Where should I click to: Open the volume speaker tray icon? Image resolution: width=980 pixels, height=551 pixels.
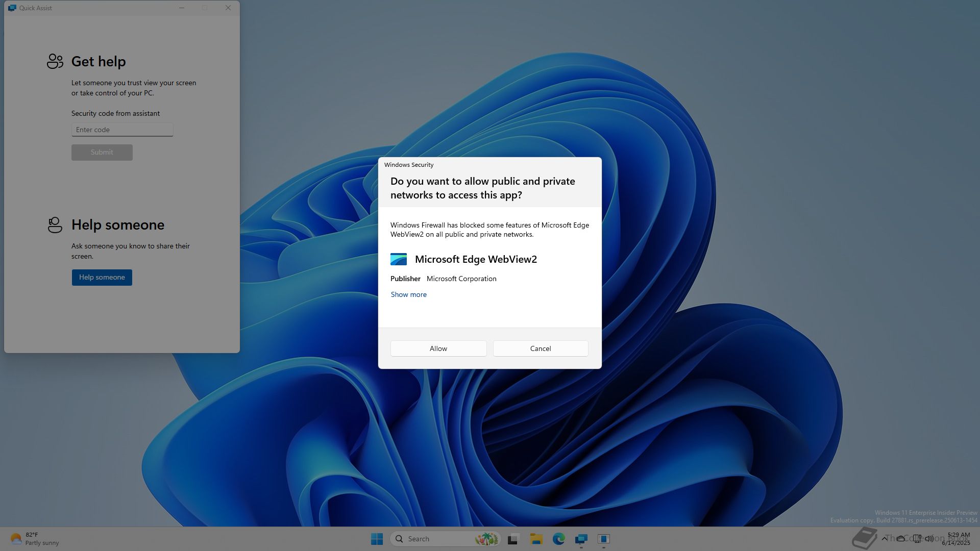click(929, 538)
